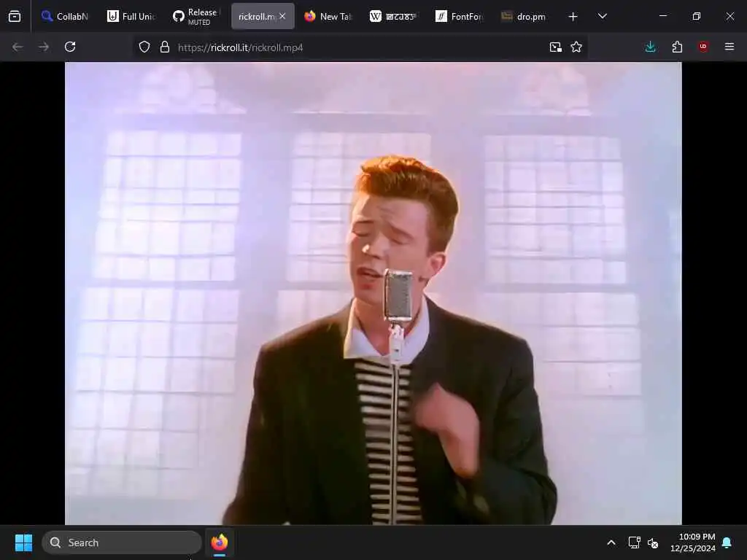Open the clock showing 10:09 PM

coord(693,542)
